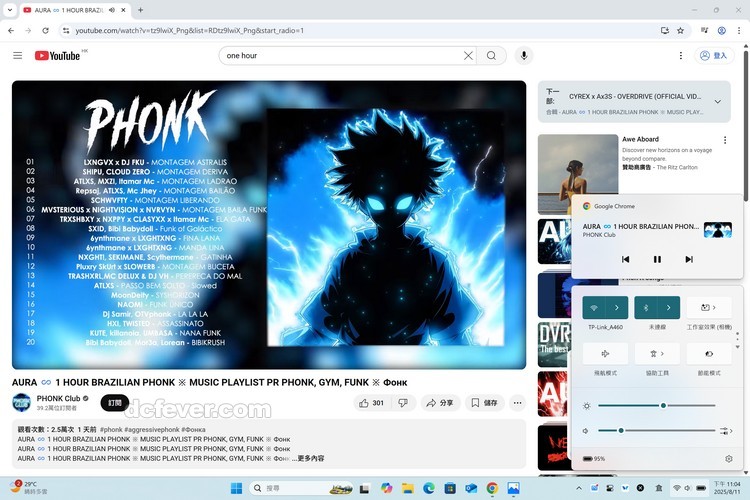Open the PHONK Club channel avatar
Viewport: 750px width, 500px height.
(x=22, y=402)
